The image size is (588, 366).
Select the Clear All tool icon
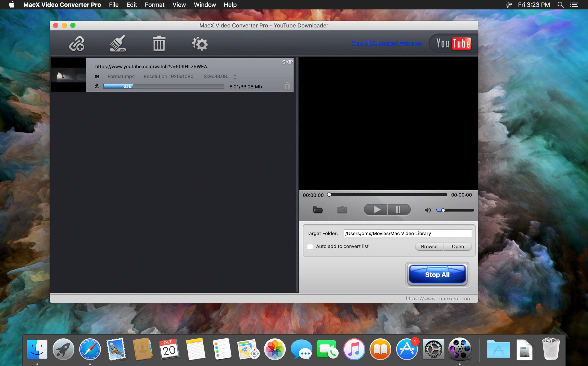pos(159,43)
